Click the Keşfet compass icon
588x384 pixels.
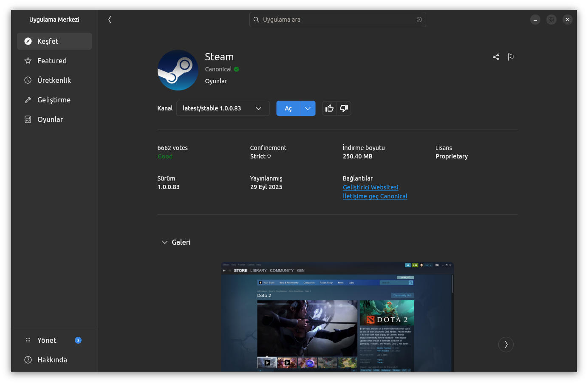[28, 41]
